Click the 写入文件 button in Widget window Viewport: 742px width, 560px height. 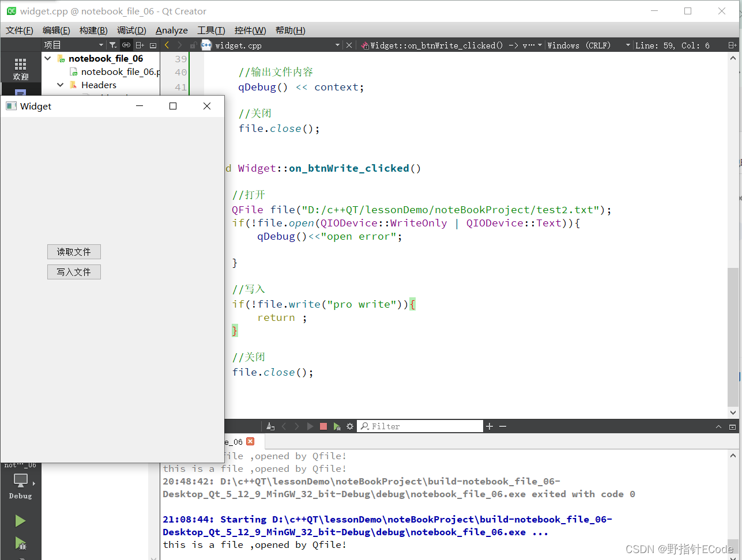point(74,272)
